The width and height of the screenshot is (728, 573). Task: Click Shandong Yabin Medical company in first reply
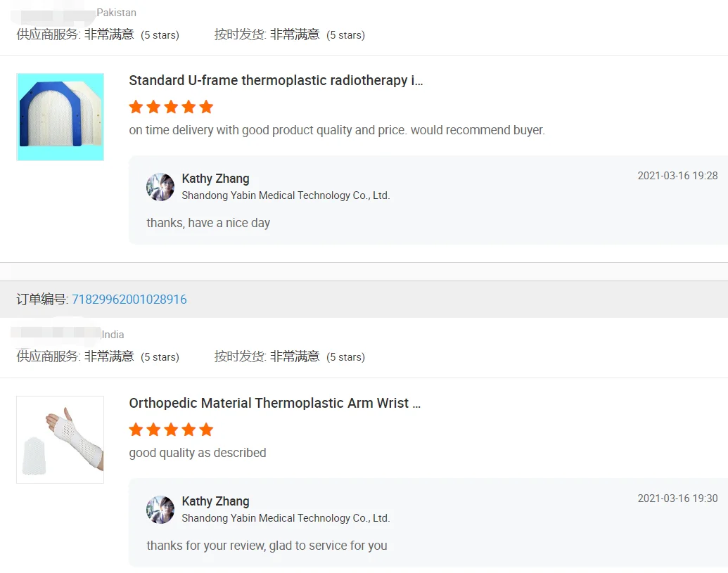click(x=286, y=195)
